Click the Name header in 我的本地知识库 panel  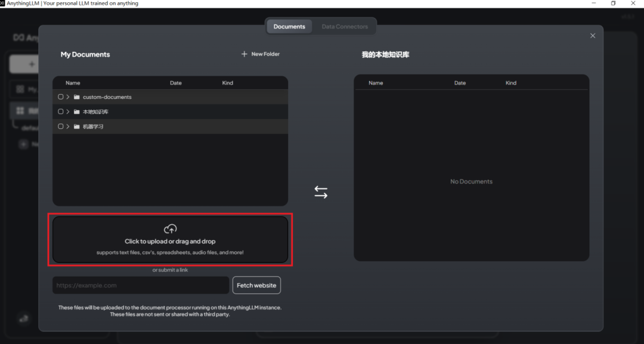(376, 83)
